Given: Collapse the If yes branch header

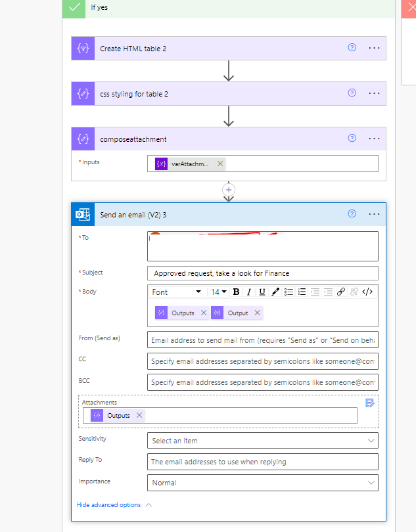Looking at the screenshot, I should [x=229, y=8].
